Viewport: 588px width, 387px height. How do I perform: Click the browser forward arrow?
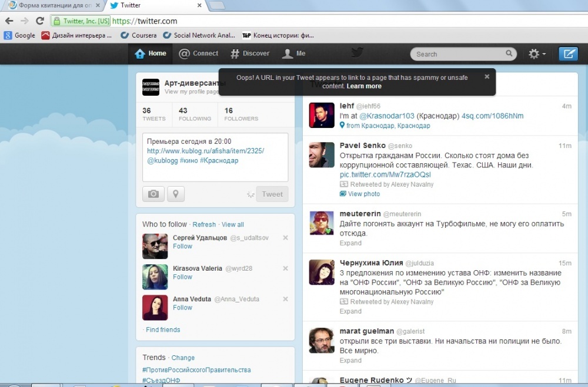tap(25, 21)
